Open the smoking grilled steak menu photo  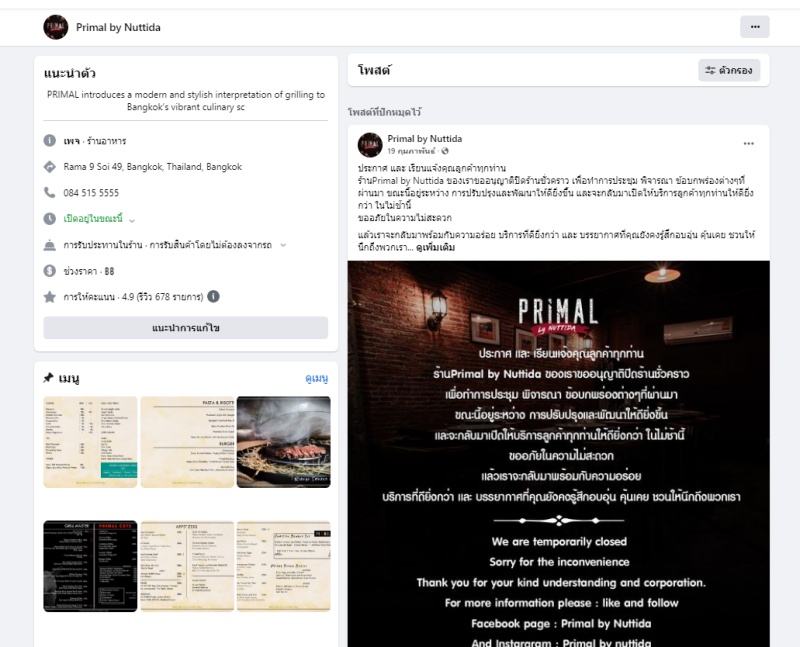pyautogui.click(x=284, y=442)
